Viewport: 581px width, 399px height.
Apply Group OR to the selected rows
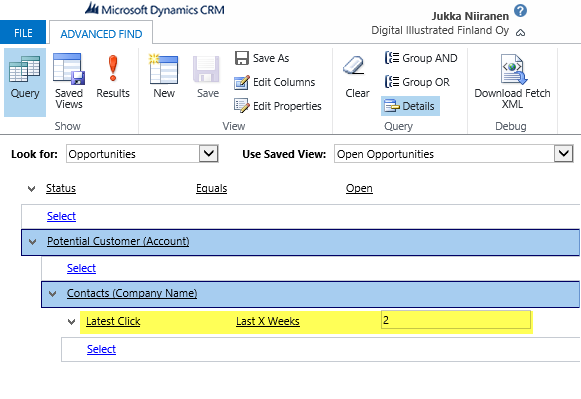[x=417, y=82]
